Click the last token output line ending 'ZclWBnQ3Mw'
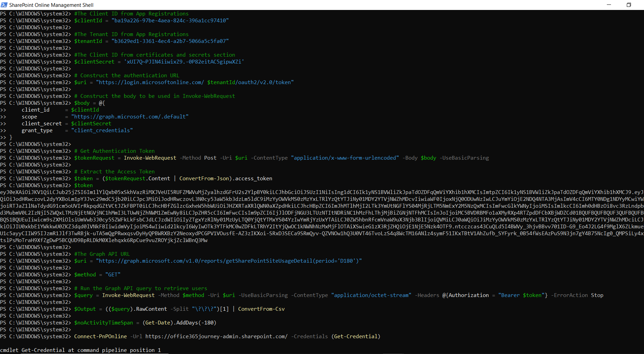Image resolution: width=644 pixels, height=354 pixels. pos(104,240)
